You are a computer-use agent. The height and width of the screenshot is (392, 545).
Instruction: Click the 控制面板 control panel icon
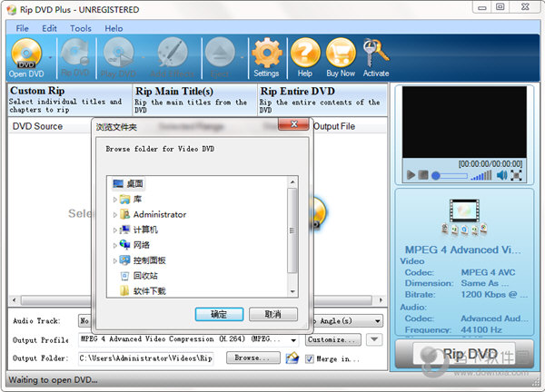click(124, 260)
